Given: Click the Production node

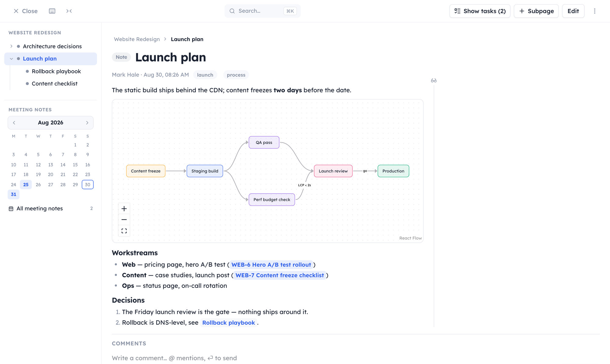Looking at the screenshot, I should coord(393,171).
